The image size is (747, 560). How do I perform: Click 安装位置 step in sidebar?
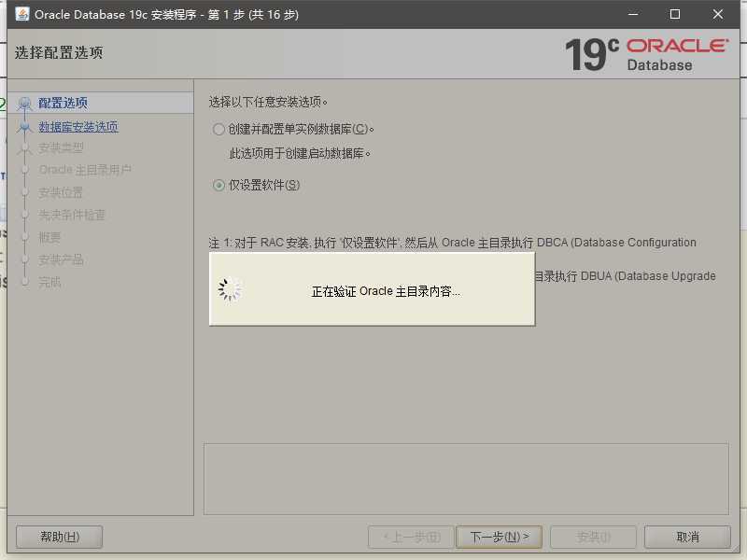click(x=61, y=192)
